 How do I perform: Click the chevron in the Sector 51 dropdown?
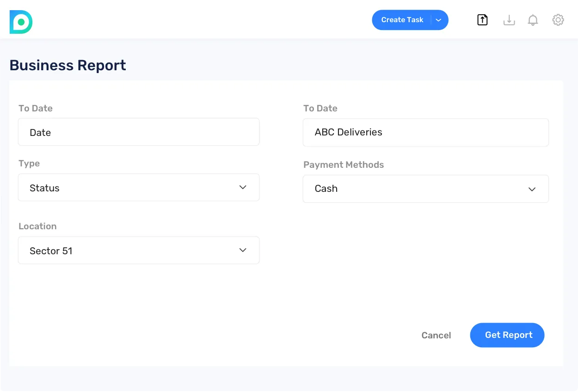(x=243, y=250)
